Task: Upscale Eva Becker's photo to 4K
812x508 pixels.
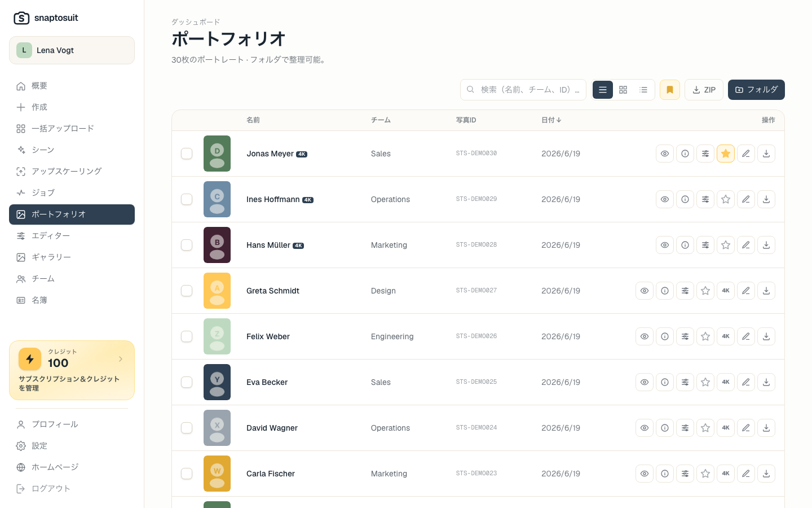Action: pos(726,382)
